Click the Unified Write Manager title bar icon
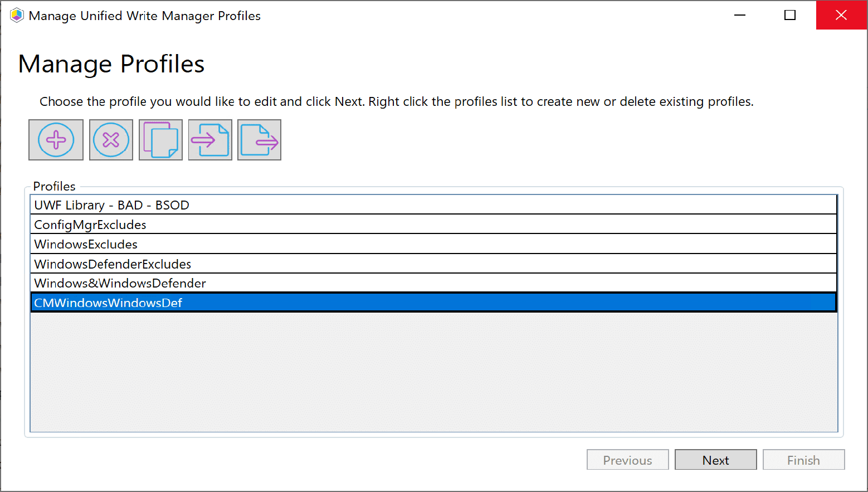 pyautogui.click(x=16, y=15)
